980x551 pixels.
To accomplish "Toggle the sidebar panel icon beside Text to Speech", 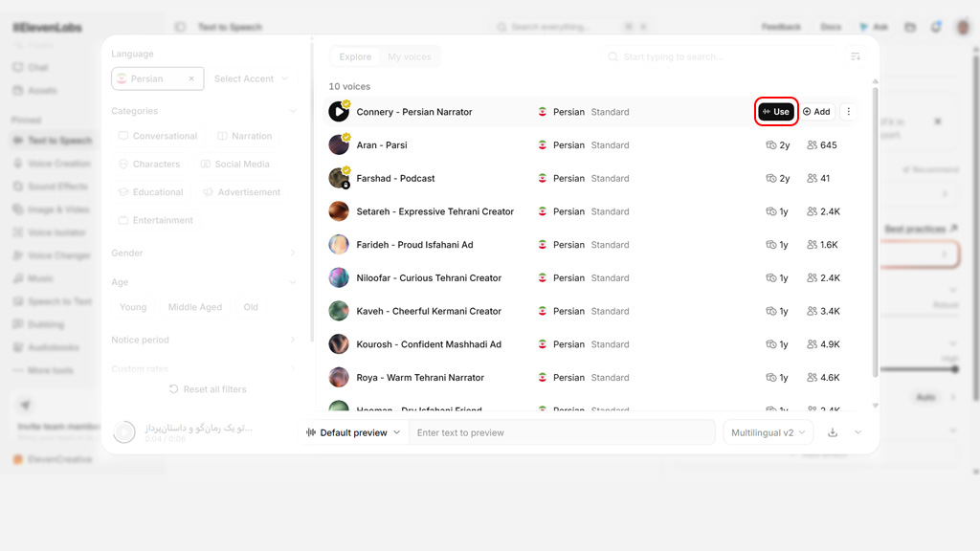I will tap(181, 27).
